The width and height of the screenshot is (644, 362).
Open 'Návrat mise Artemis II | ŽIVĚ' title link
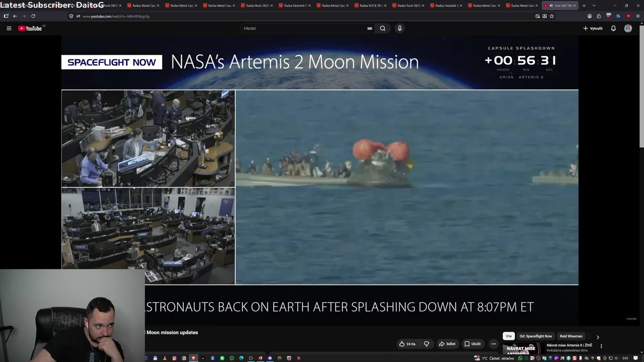pos(570,345)
